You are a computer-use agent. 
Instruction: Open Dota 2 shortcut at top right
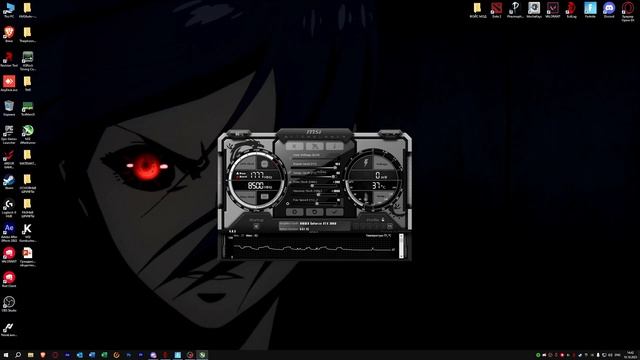coord(496,10)
